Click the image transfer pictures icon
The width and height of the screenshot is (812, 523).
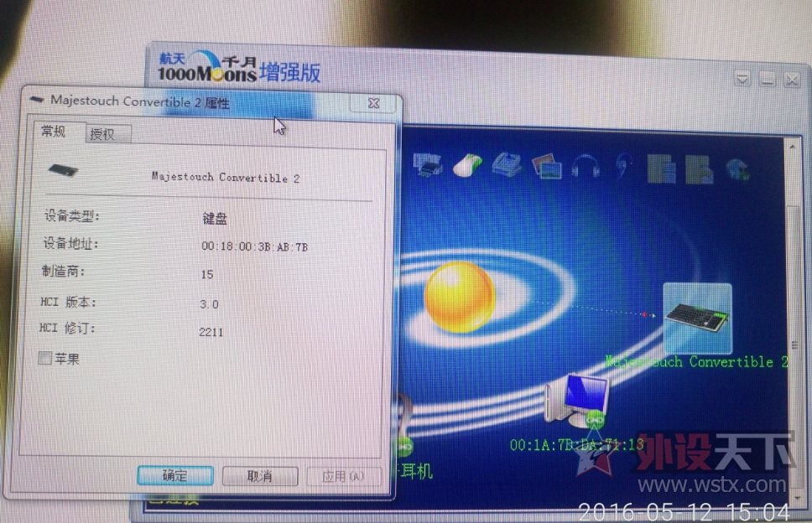(546, 165)
